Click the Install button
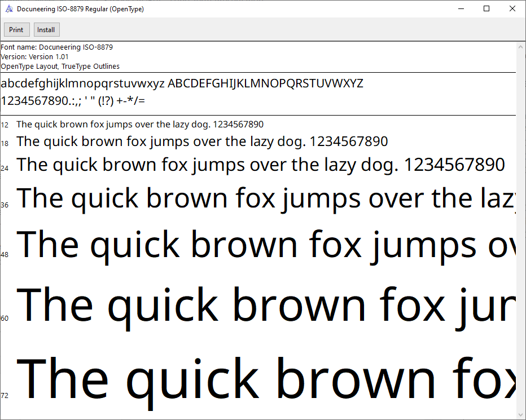The width and height of the screenshot is (526, 420). coord(46,29)
